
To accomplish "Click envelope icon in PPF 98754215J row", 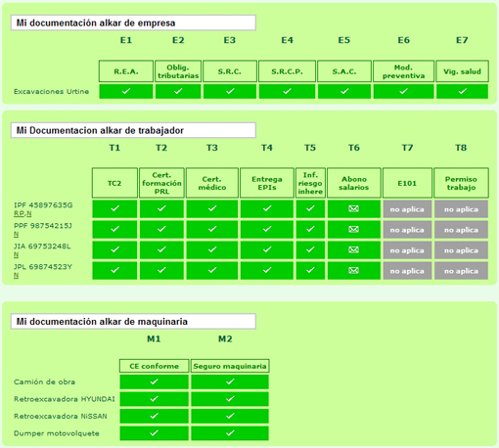I will click(353, 229).
